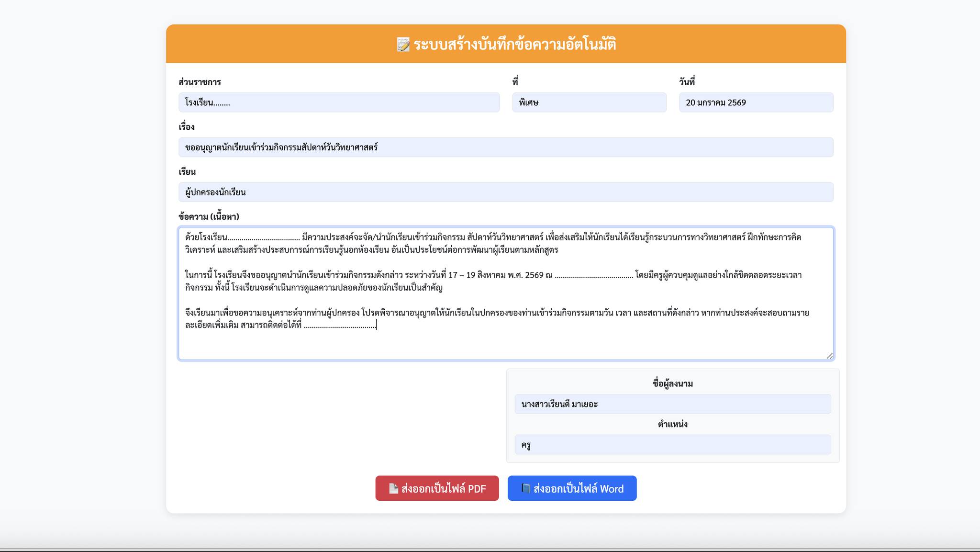Click inside the ข้อความ (เนื้อหา) textarea
Image resolution: width=980 pixels, height=552 pixels.
(x=506, y=293)
